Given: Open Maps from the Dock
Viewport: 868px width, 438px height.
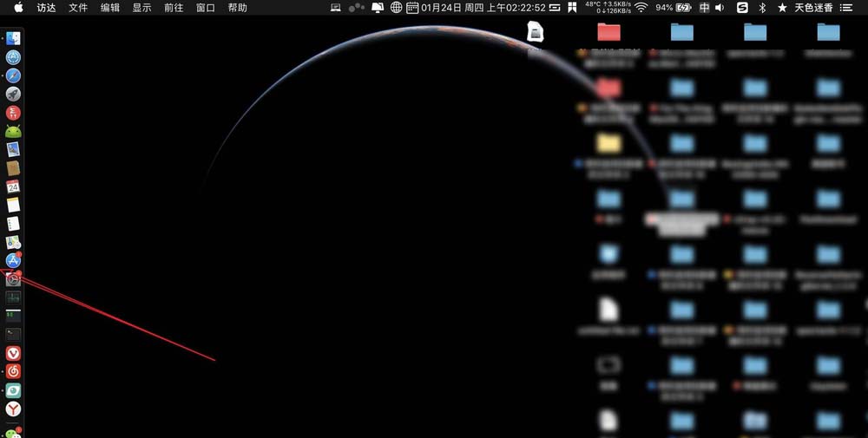Looking at the screenshot, I should coord(13,242).
